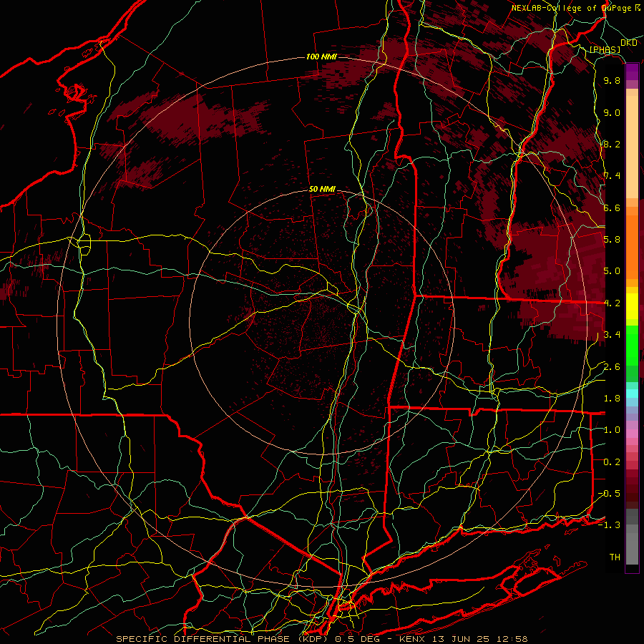This screenshot has width=644, height=644.
Task: Click the 9.8 value on the color scale
Action: 612,81
